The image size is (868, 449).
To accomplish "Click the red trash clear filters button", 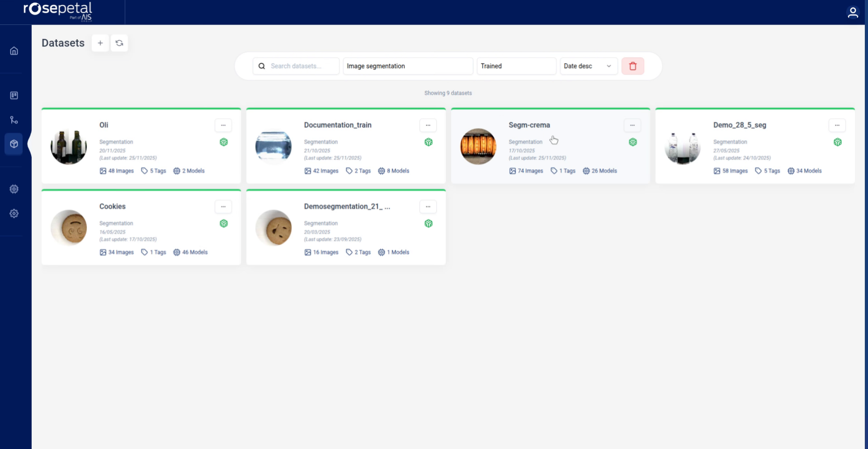I will tap(632, 66).
